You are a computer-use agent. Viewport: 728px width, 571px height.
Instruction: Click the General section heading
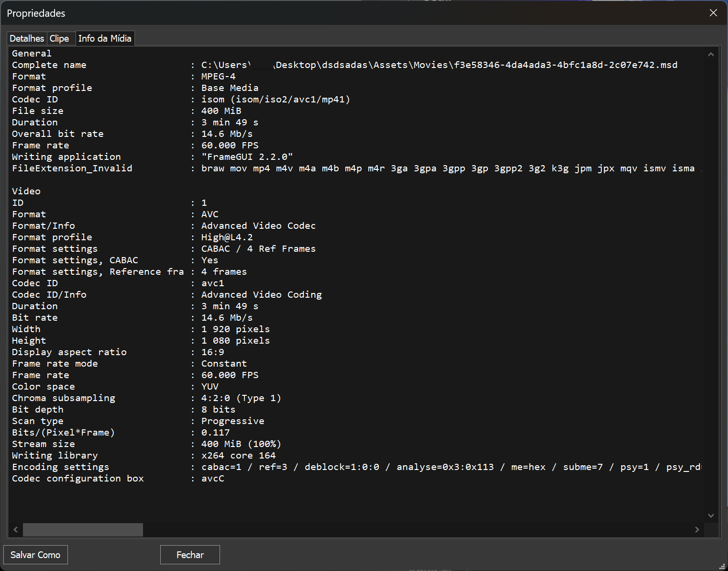click(32, 54)
